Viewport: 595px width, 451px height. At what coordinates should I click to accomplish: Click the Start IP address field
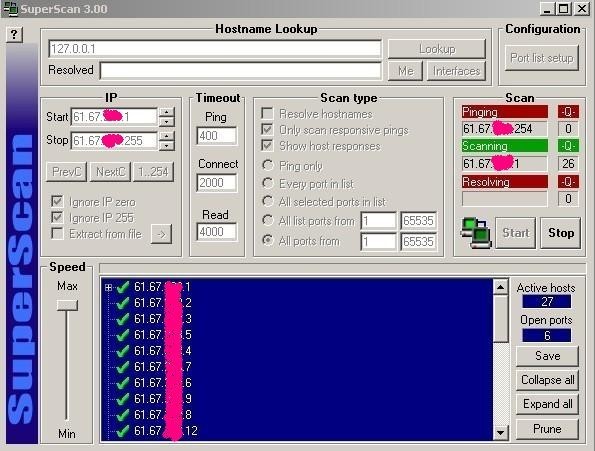[114, 117]
